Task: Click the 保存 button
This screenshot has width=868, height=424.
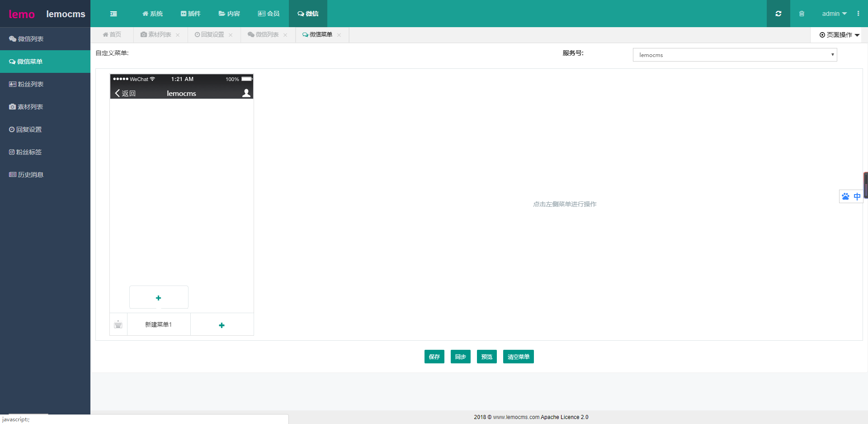Action: (x=434, y=357)
